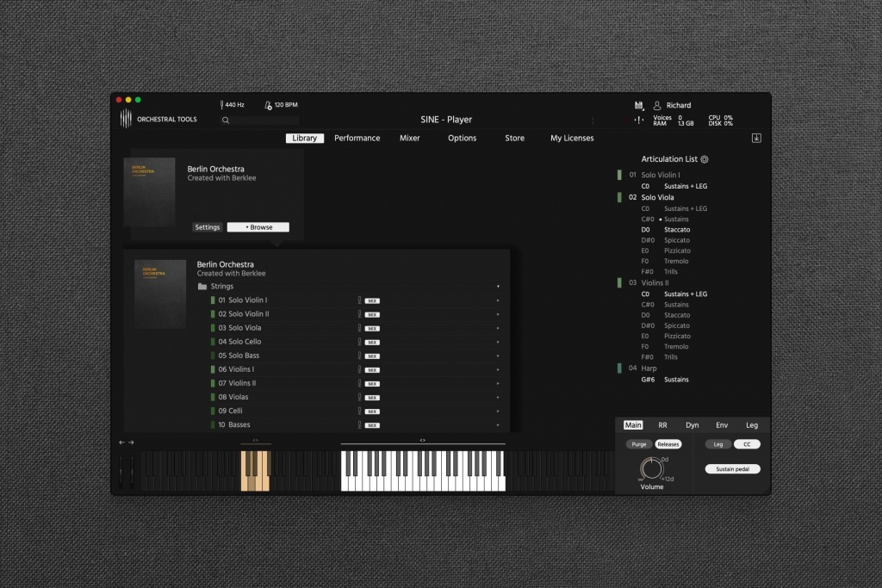The width and height of the screenshot is (882, 588).
Task: Open the downloads icon at top right
Action: [x=756, y=138]
